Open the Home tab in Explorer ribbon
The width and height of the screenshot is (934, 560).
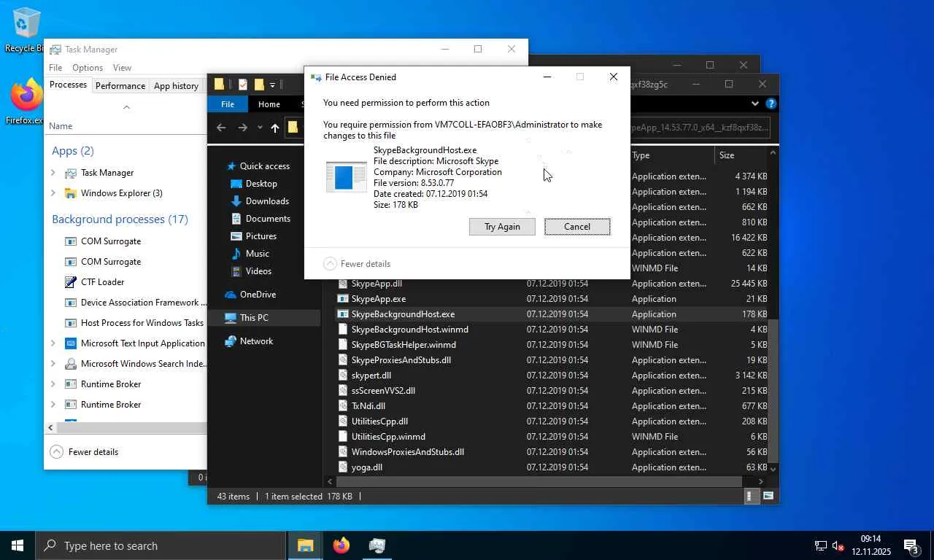[269, 104]
